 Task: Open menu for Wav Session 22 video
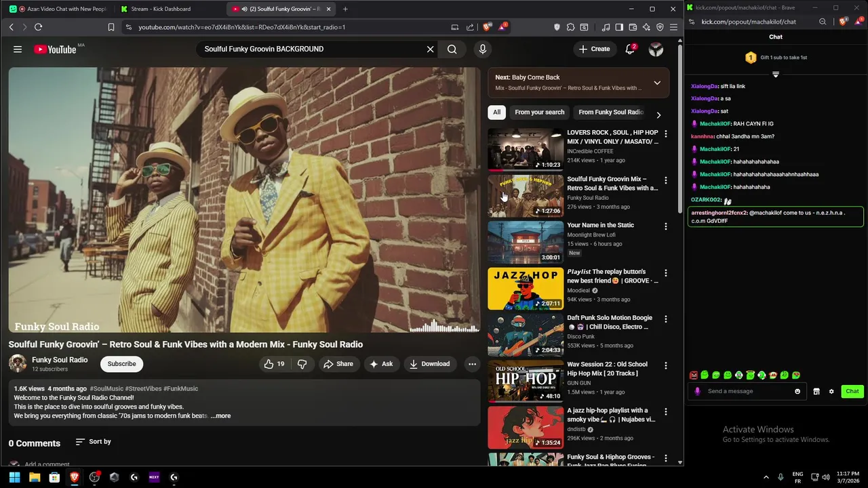(x=666, y=365)
